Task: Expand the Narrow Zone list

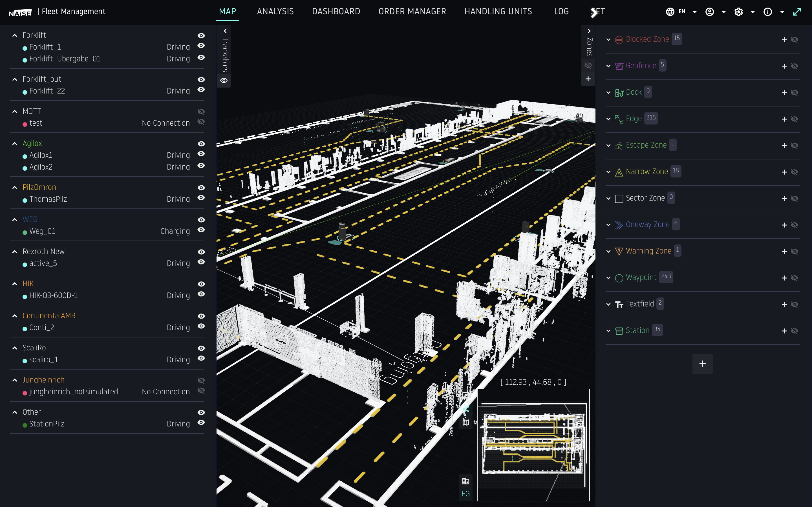Action: [608, 172]
